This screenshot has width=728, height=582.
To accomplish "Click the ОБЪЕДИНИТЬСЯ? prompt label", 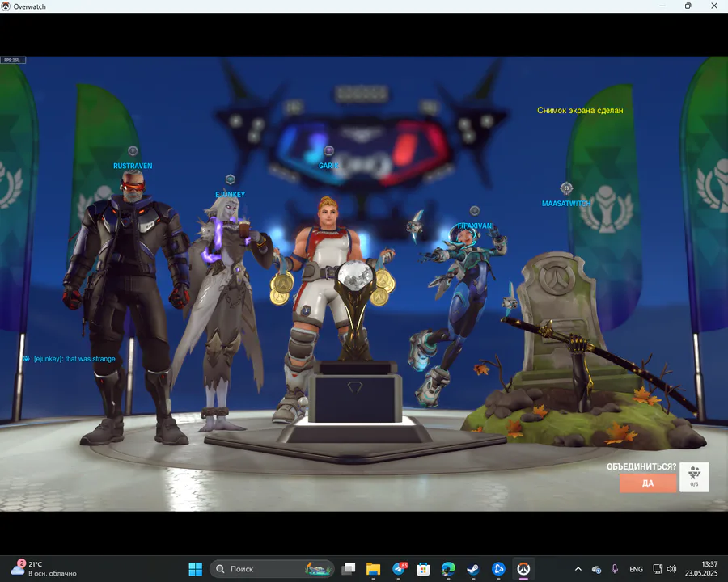I will 641,467.
